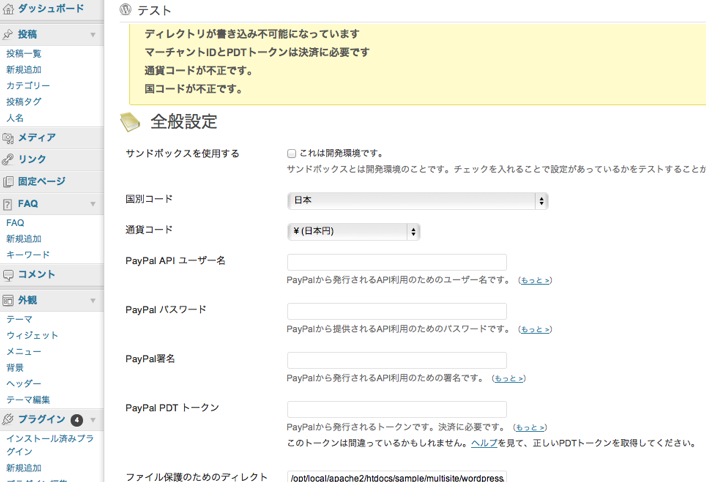The image size is (706, 482).
Task: Click into the PayPal パスワード field
Action: pos(396,312)
